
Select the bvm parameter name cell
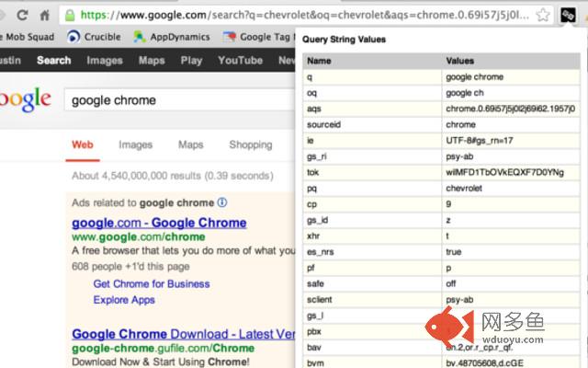372,363
